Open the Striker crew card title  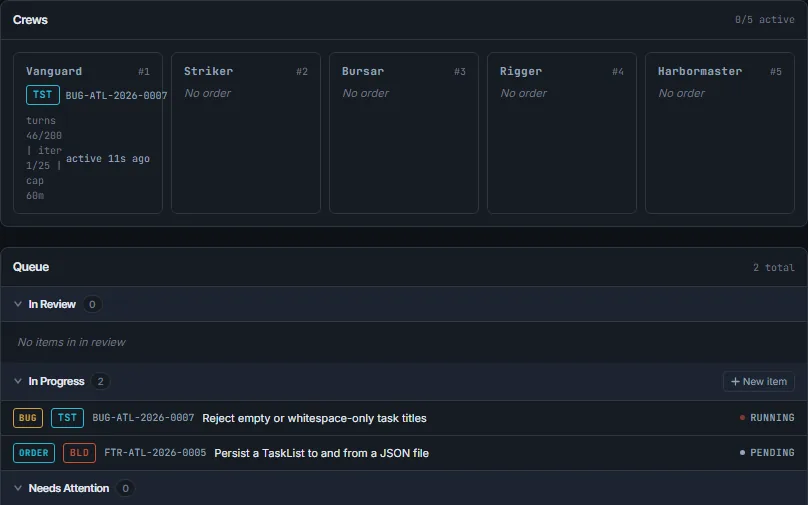(209, 71)
